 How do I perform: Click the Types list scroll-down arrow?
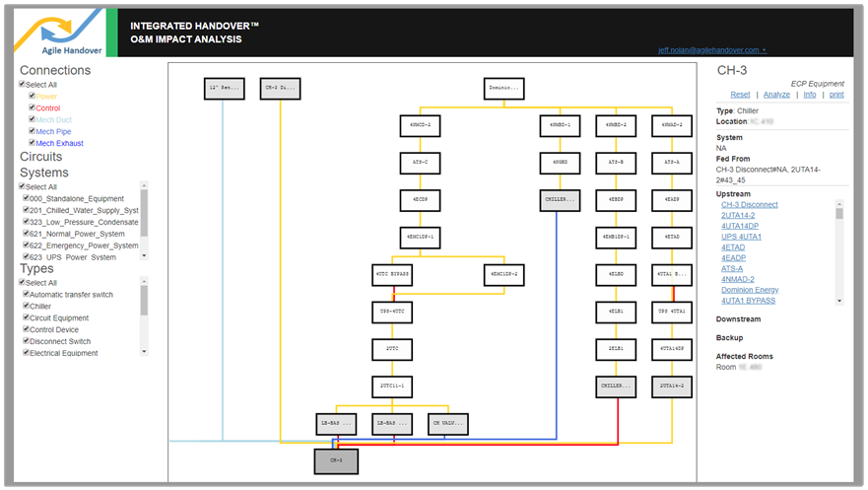click(144, 352)
